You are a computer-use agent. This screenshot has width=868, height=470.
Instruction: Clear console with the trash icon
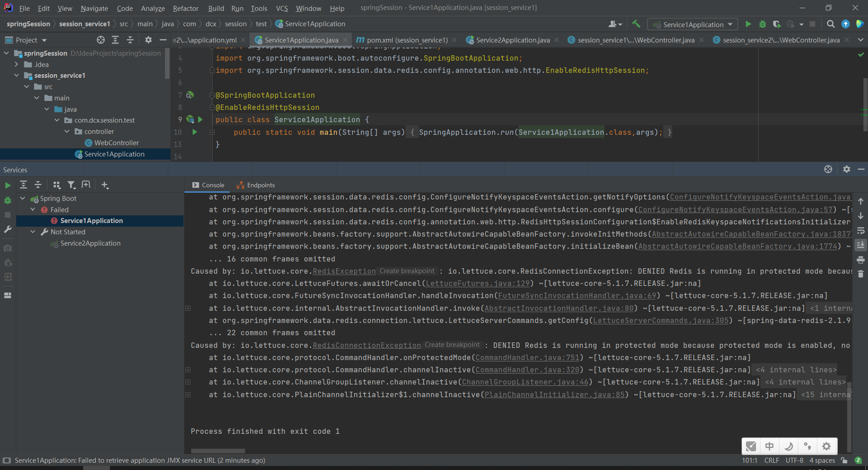pyautogui.click(x=861, y=274)
